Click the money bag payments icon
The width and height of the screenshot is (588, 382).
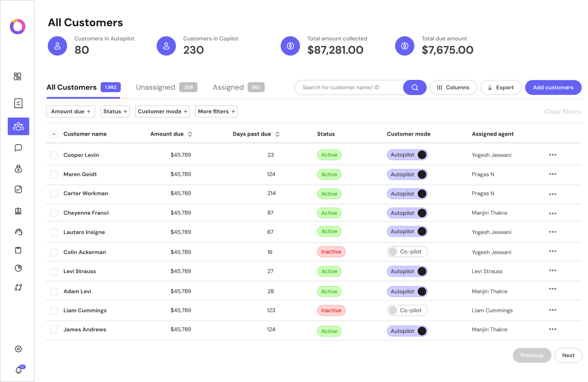pos(18,169)
